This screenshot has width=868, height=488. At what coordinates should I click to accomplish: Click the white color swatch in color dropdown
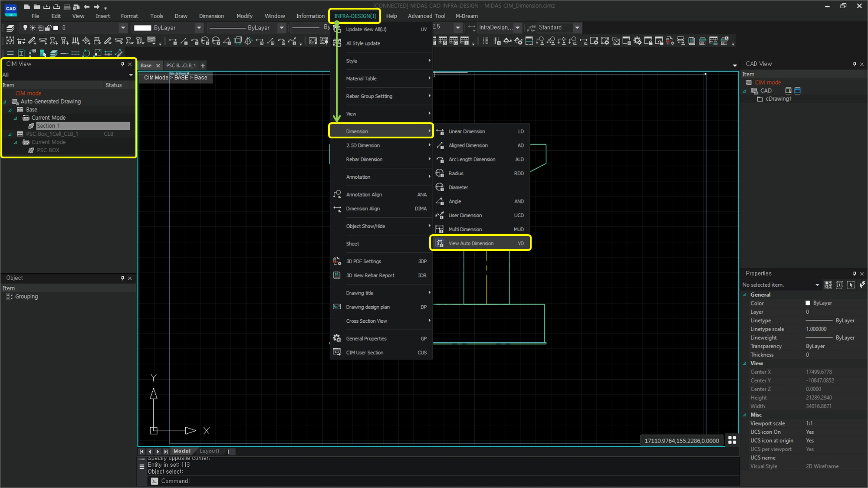coord(142,28)
